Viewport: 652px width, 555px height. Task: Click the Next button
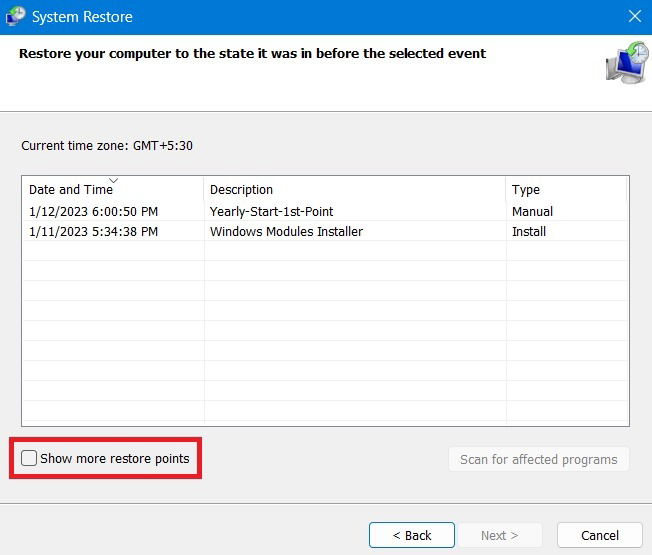click(x=499, y=535)
